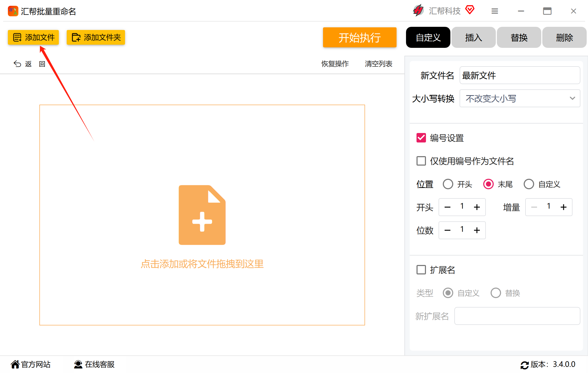The width and height of the screenshot is (588, 373).
Task: Select 自定义 extension type radio
Action: pyautogui.click(x=448, y=293)
